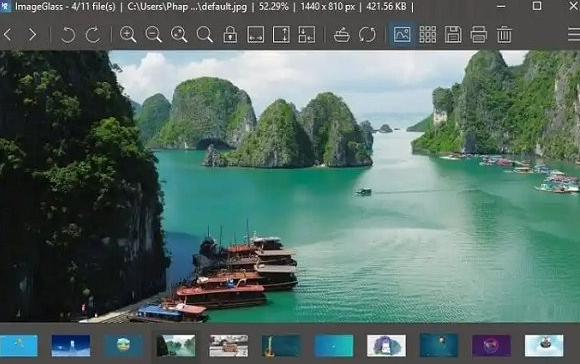Screen dimensions: 580x364
Task: Select the dark teal thumbnail with yellow figure
Action: (x=281, y=346)
